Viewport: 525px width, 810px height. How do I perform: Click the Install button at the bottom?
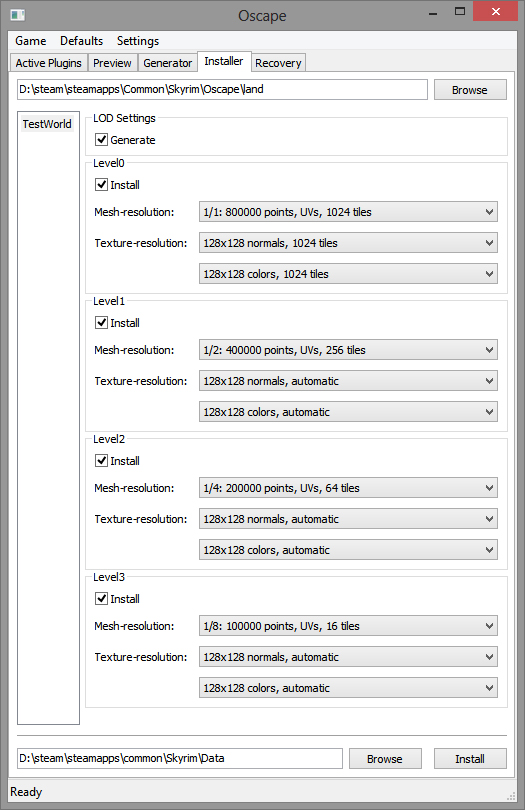(470, 759)
